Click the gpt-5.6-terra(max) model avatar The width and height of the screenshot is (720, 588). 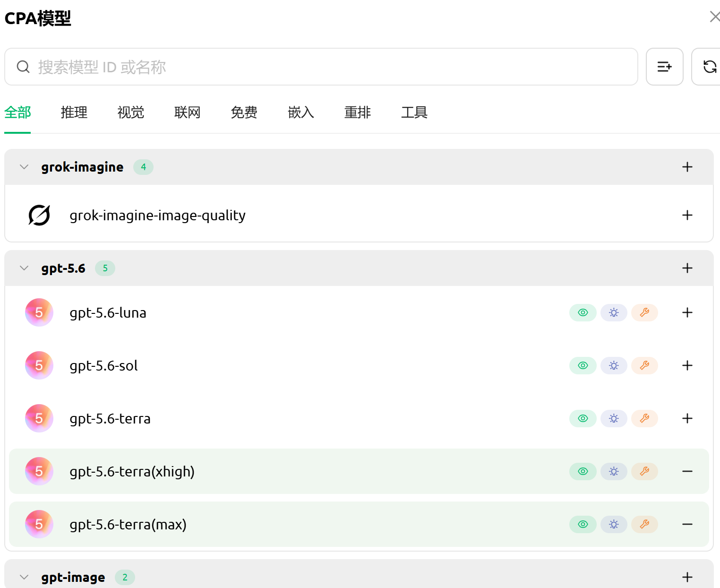pyautogui.click(x=39, y=524)
